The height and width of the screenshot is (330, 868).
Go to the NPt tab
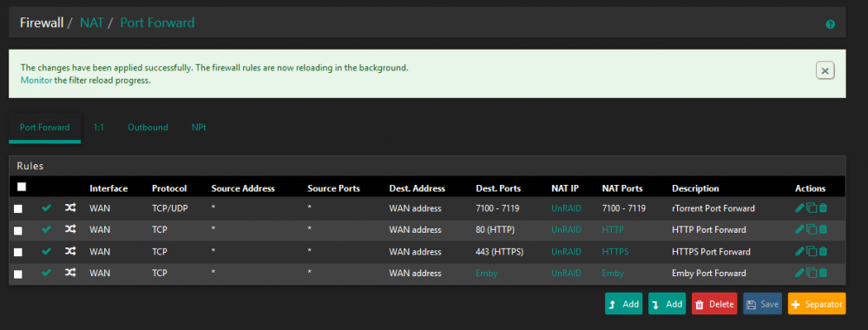199,128
